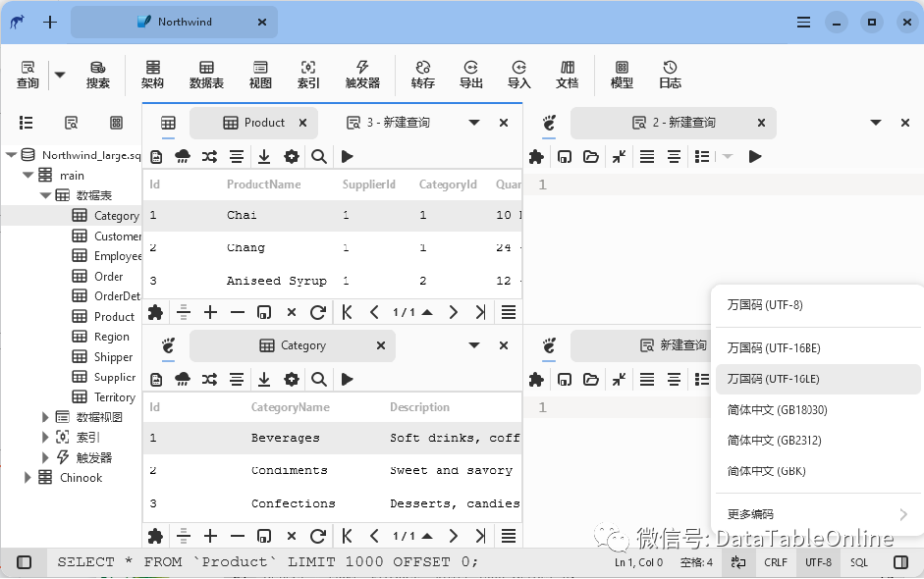Go to next page in Product footer
The width and height of the screenshot is (924, 579).
pyautogui.click(x=453, y=312)
